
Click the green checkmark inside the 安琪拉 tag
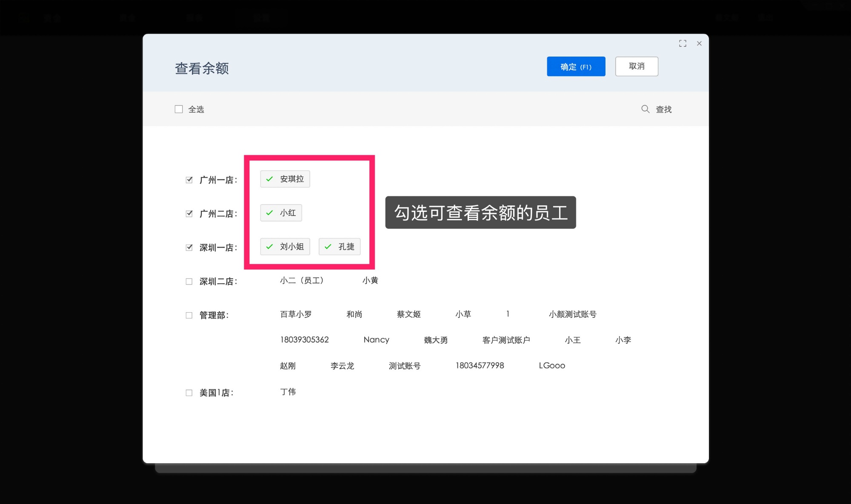269,179
